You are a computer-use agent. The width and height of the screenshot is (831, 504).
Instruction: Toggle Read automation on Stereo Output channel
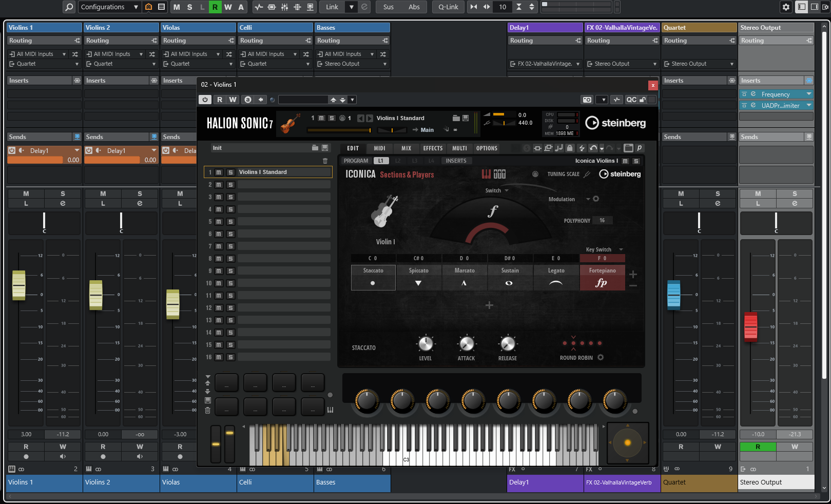point(758,447)
